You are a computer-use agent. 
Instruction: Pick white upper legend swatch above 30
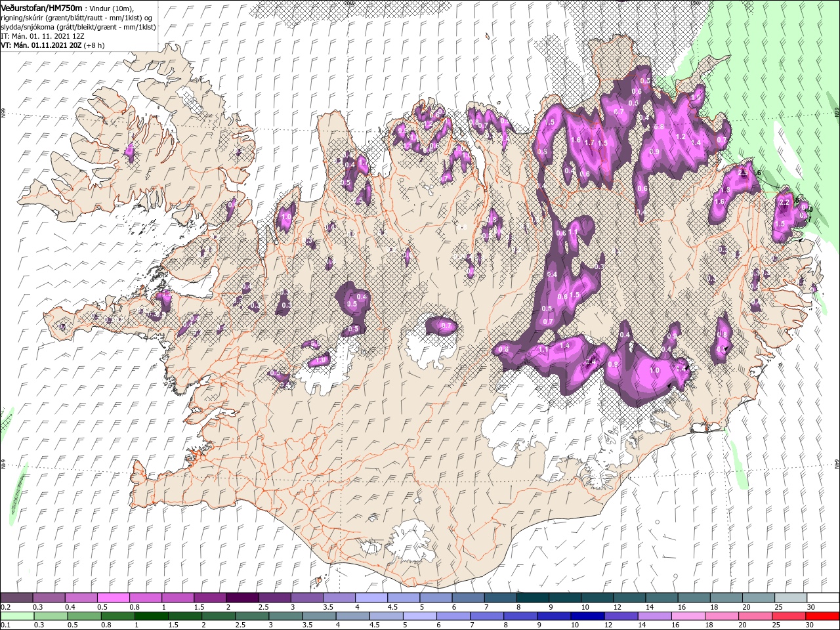pos(822,598)
